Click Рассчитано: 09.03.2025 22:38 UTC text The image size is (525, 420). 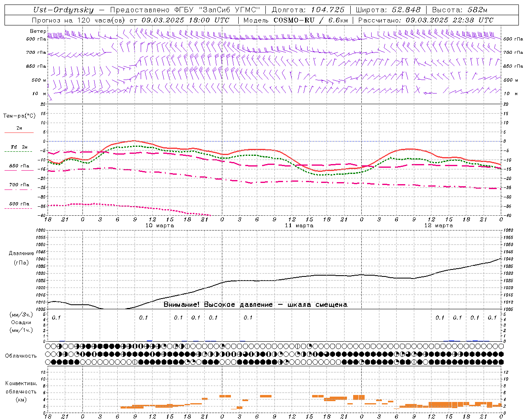point(426,20)
